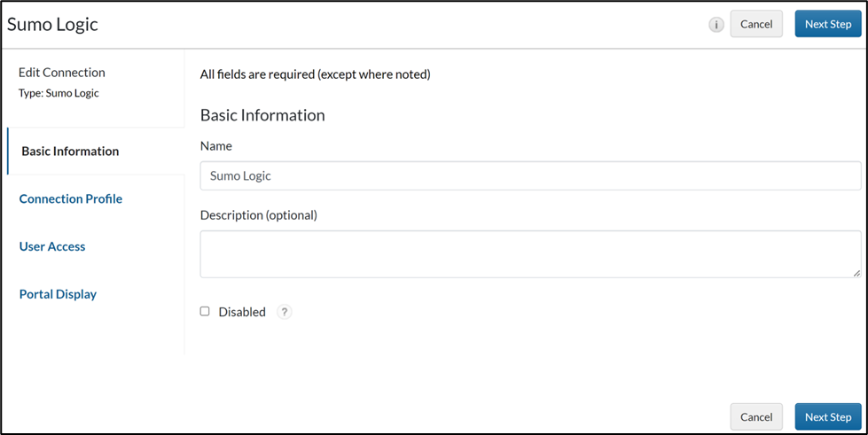868x435 pixels.
Task: Click the Description (optional) label
Action: (258, 214)
